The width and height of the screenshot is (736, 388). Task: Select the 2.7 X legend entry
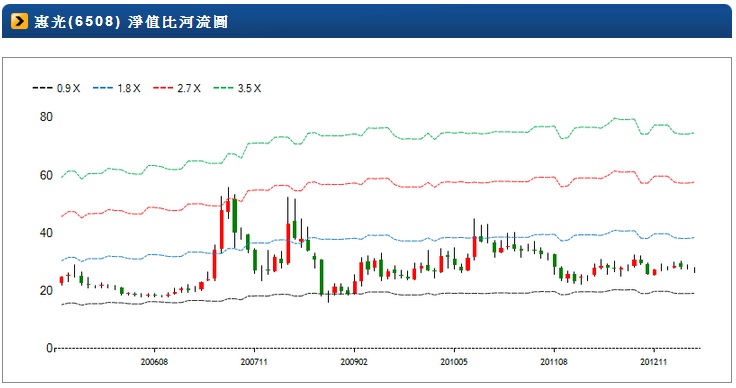click(177, 88)
